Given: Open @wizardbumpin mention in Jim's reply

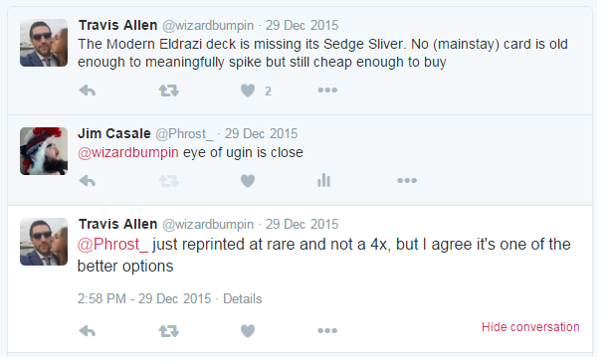Looking at the screenshot, I should (128, 152).
